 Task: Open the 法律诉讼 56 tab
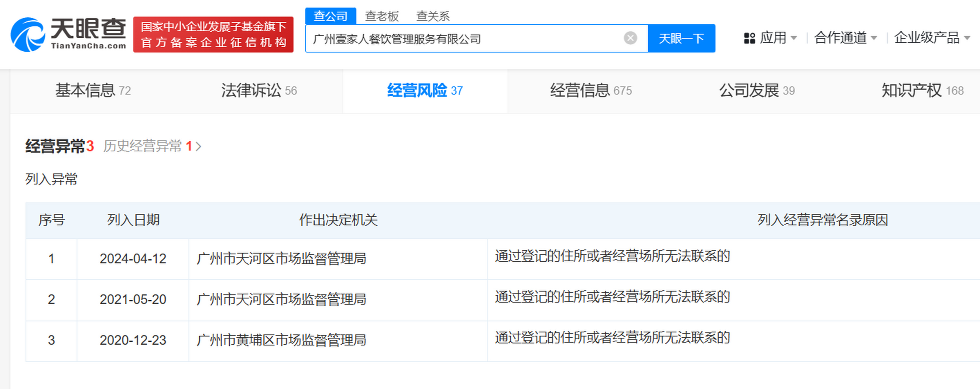pyautogui.click(x=259, y=91)
